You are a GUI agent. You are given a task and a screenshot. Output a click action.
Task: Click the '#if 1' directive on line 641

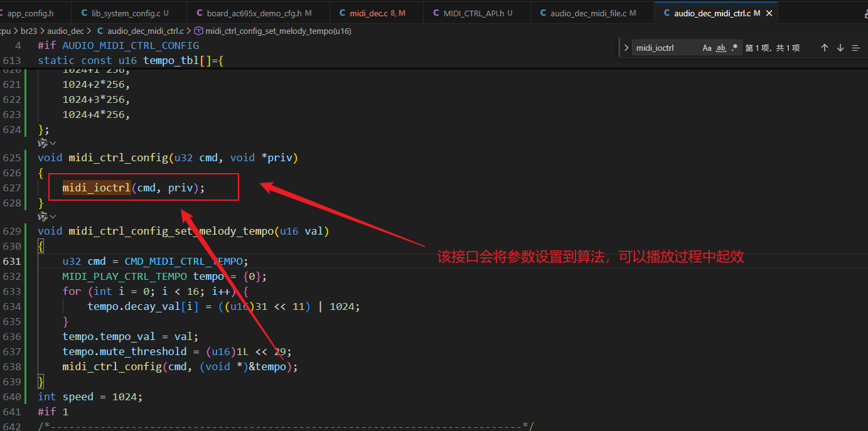coord(53,412)
